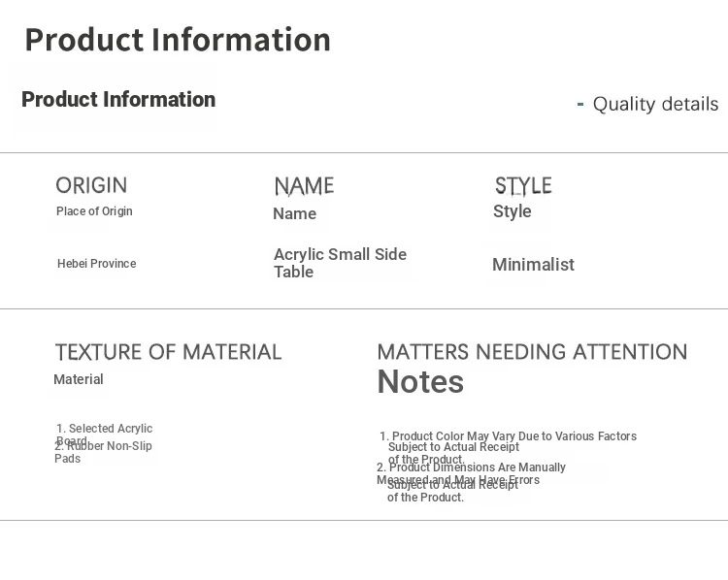Click the Minimalist style value

pos(534,265)
